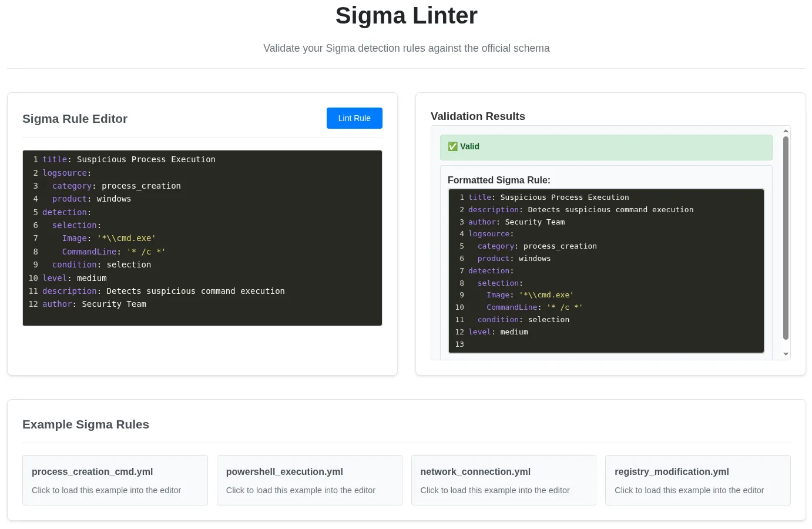Click the green checkmark Valid icon
This screenshot has height=529, width=812.
point(452,147)
